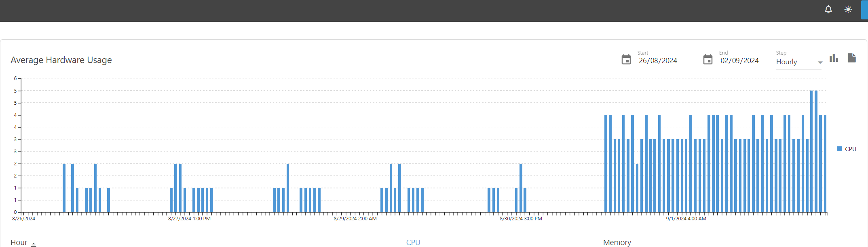This screenshot has width=868, height=247.
Task: Edit the Start date field 26/08/2024
Action: (663, 61)
